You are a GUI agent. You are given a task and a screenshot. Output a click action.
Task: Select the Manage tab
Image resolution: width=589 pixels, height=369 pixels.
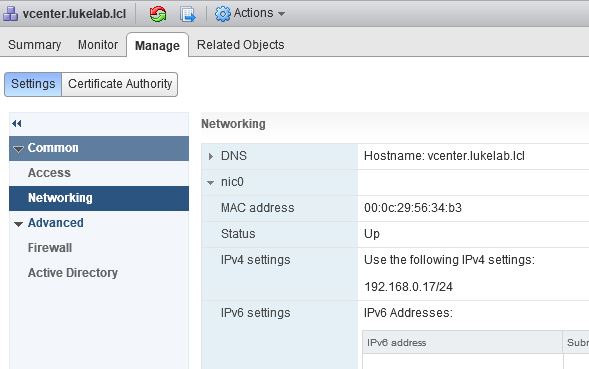[157, 45]
